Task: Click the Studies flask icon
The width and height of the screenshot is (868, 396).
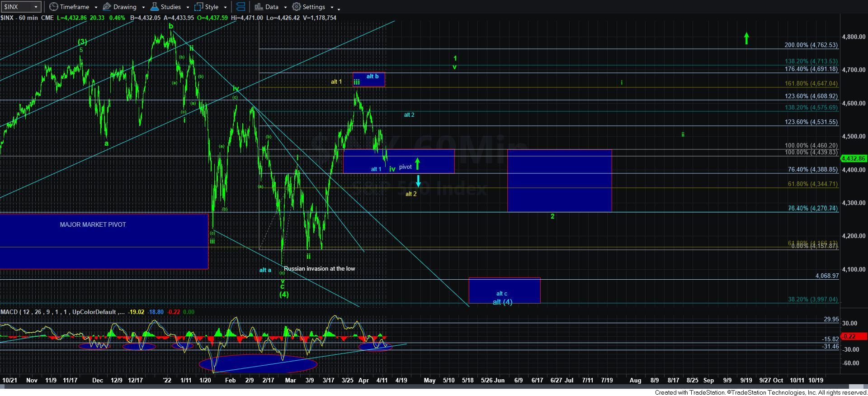Action: [x=155, y=7]
